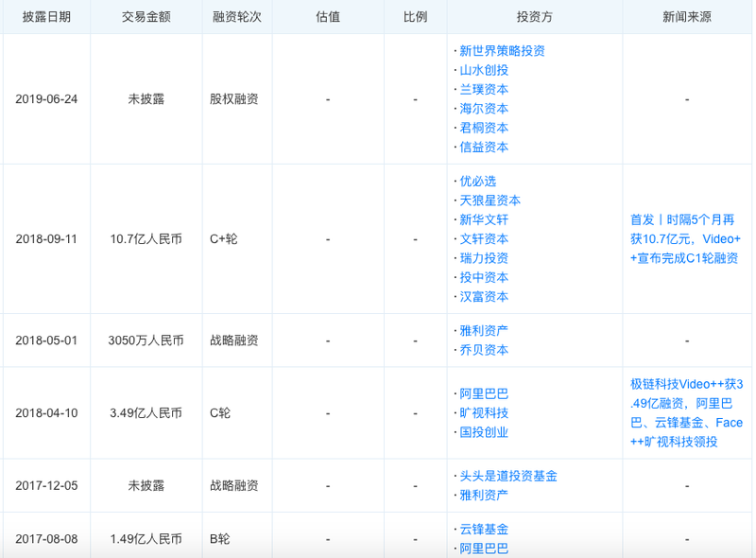
Task: Open news article 首发丨时隔5个月再获10.7亿元
Action: point(685,239)
